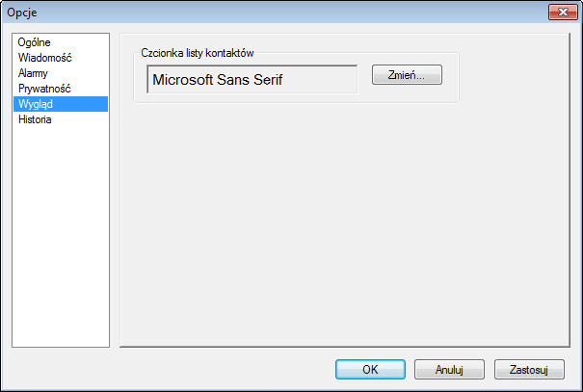Select the Ogólne category in the list
Screen dimensions: 583x392
point(61,42)
